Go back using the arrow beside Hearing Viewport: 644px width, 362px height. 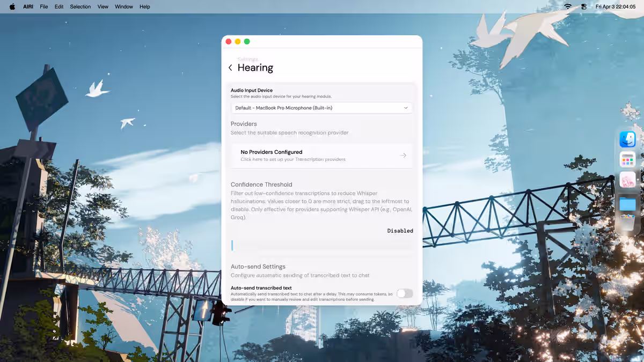pos(230,68)
